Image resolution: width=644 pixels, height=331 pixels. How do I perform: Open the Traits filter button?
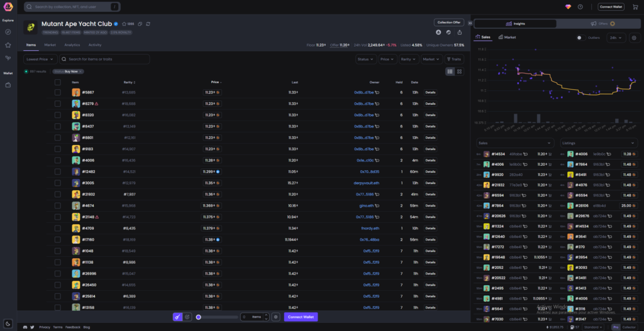click(x=454, y=59)
